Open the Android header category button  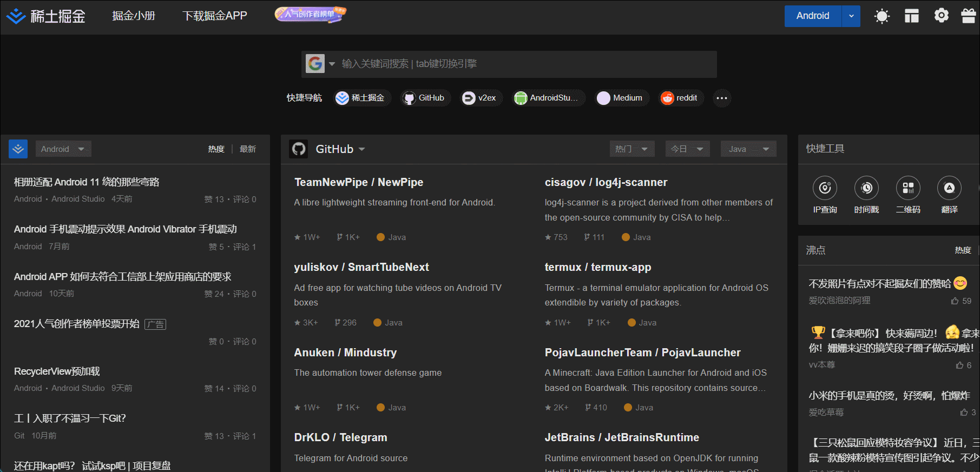pyautogui.click(x=813, y=16)
